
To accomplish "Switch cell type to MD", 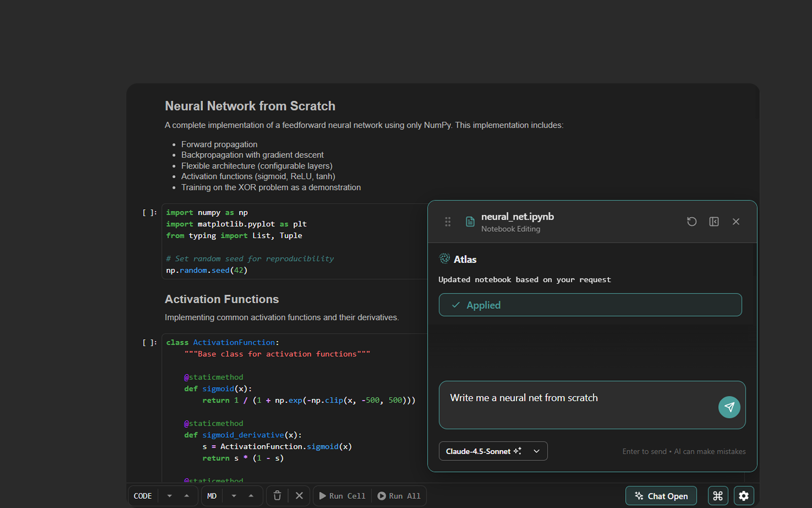I will (212, 495).
